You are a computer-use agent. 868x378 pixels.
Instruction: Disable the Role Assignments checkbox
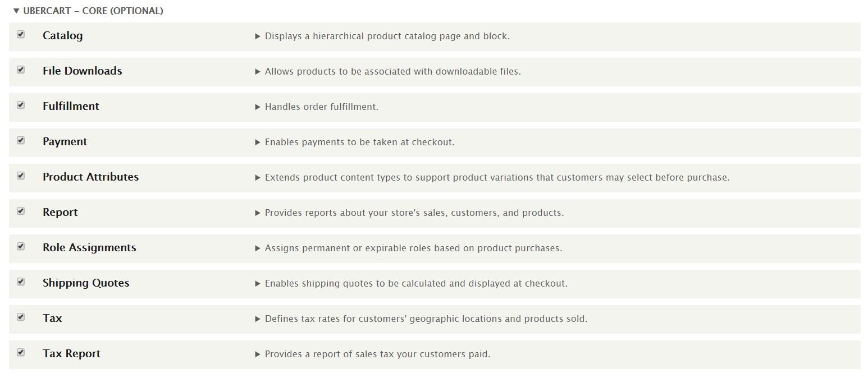(21, 247)
